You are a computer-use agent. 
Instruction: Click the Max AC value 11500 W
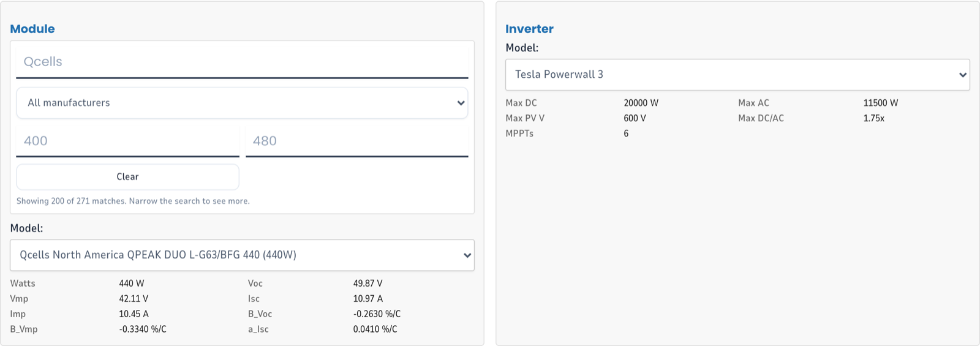[880, 103]
